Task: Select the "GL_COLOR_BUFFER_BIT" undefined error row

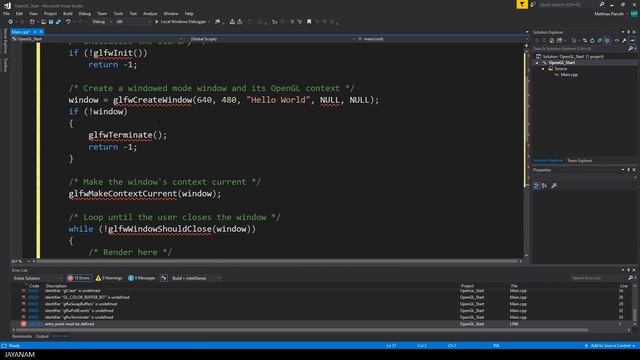Action: (320, 298)
